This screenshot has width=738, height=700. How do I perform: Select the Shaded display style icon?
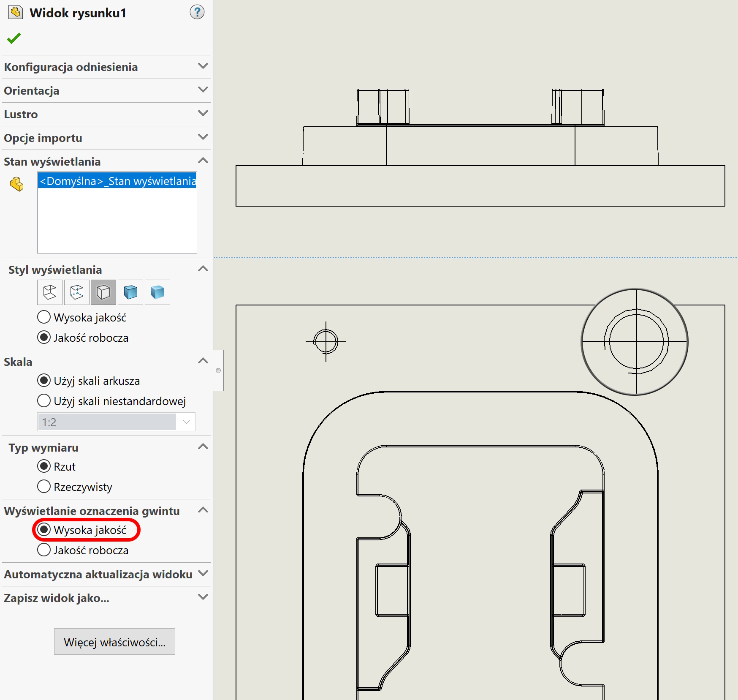click(x=157, y=292)
